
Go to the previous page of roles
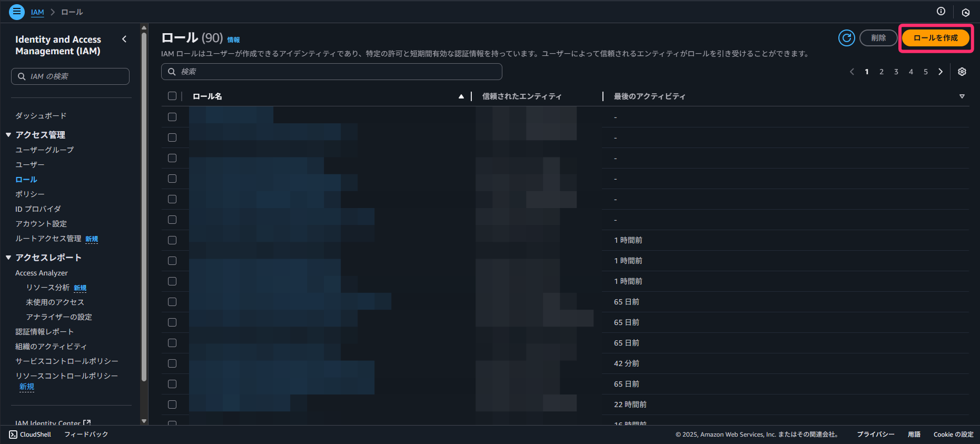pos(852,72)
